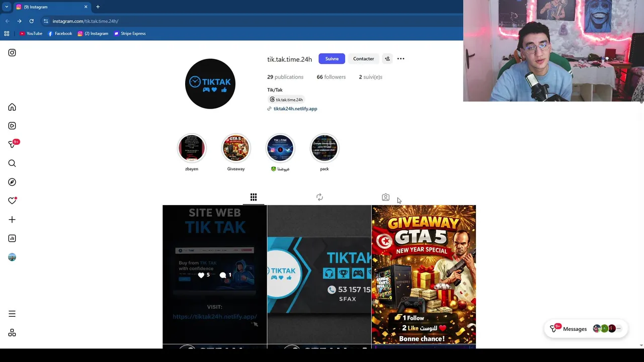Viewport: 644px width, 362px height.
Task: Expand the tab search dropdown arrow
Action: click(7, 7)
